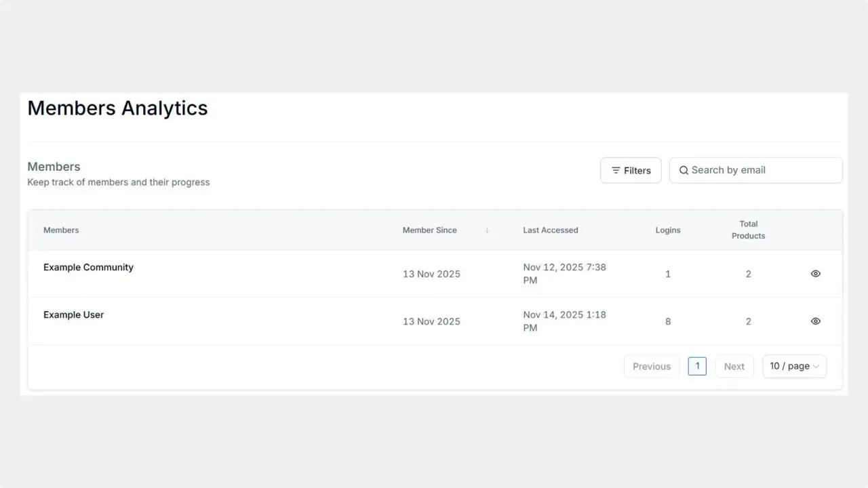Select page 1 in the pagination

(697, 366)
